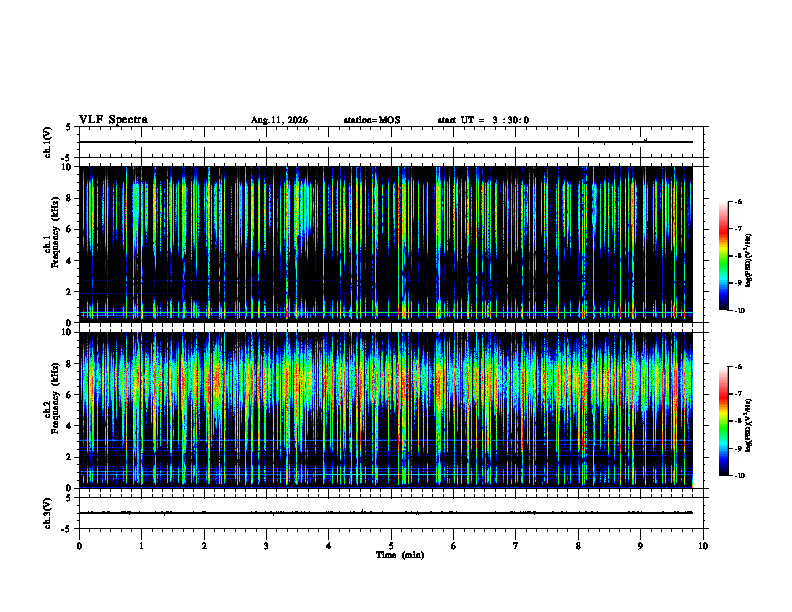
Task: Click time-axis tick label "5"
Action: pyautogui.click(x=391, y=546)
